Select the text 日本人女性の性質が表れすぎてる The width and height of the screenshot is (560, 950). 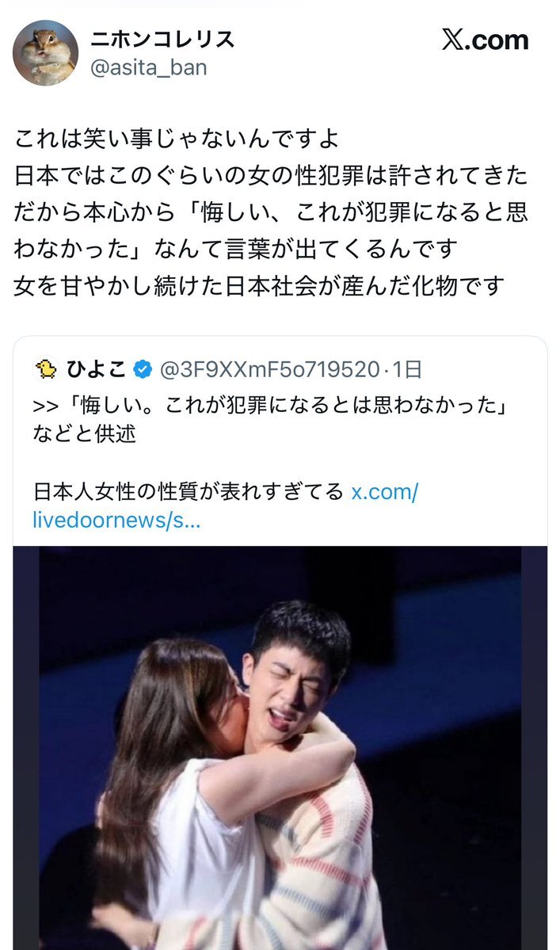point(189,491)
